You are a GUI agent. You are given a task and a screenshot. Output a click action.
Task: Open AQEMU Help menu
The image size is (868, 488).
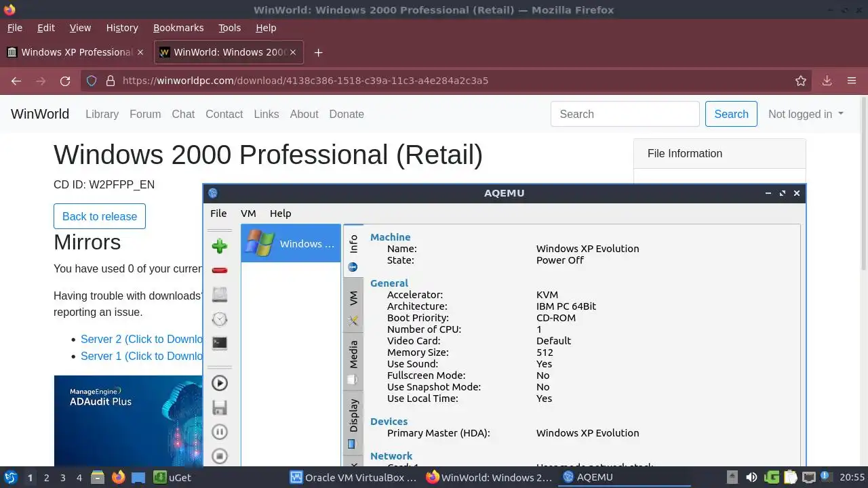click(x=280, y=213)
